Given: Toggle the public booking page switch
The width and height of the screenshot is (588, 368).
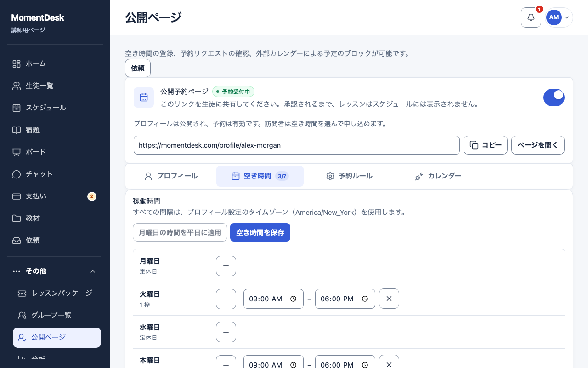Looking at the screenshot, I should pos(554,98).
